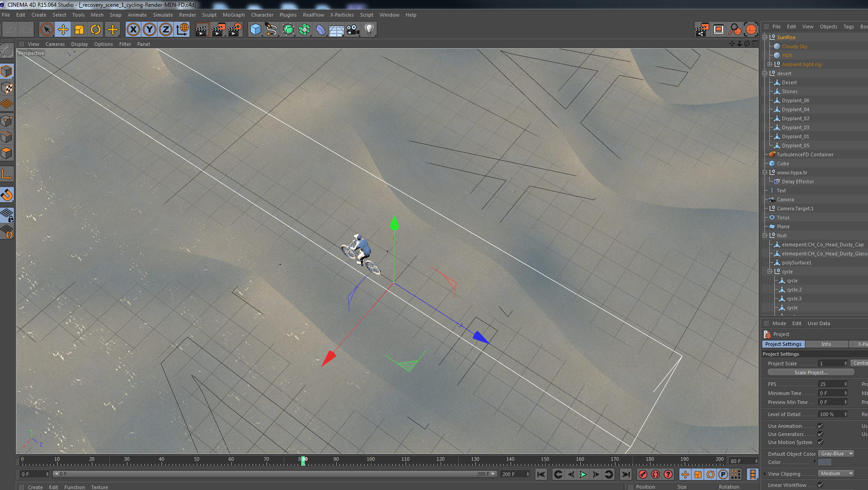Click the default object Color swatch
The height and width of the screenshot is (490, 868).
[x=825, y=462]
